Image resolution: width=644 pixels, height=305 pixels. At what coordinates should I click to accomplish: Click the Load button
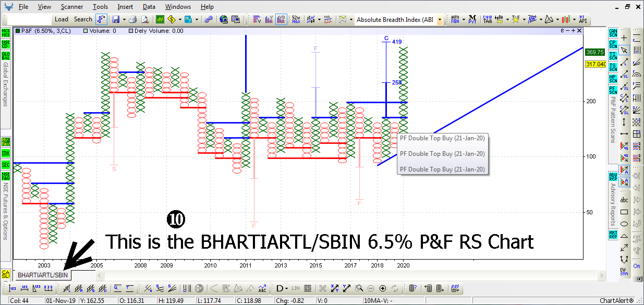click(x=62, y=19)
